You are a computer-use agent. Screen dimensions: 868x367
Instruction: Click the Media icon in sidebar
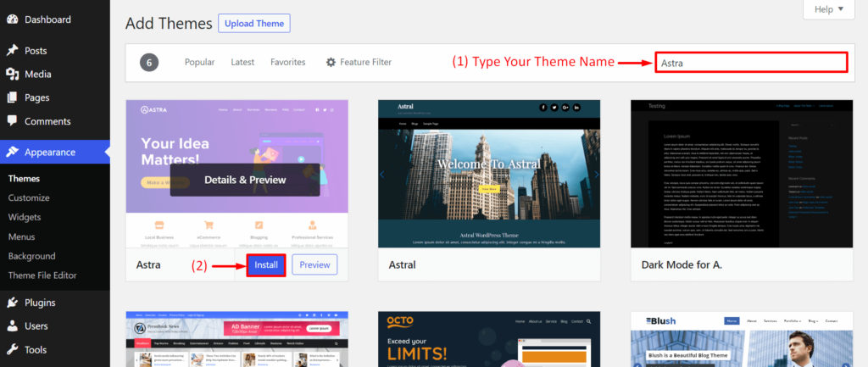pos(12,75)
